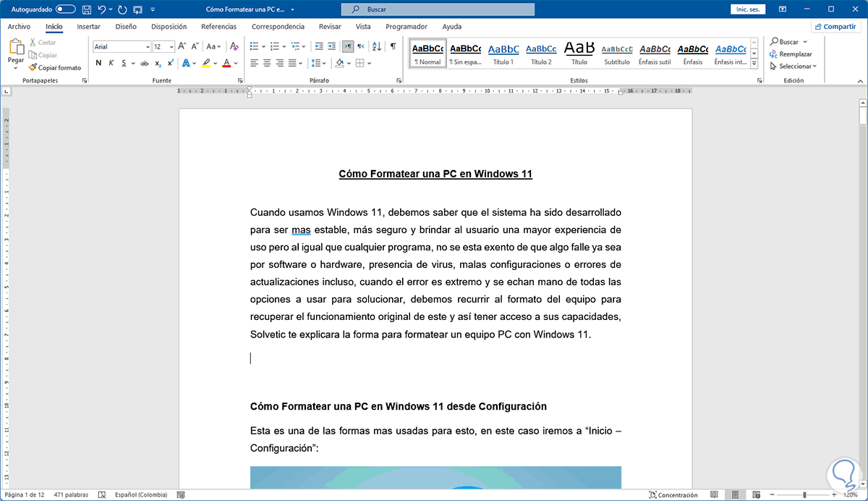Click the Inic. ses. sign-in button

(x=749, y=10)
